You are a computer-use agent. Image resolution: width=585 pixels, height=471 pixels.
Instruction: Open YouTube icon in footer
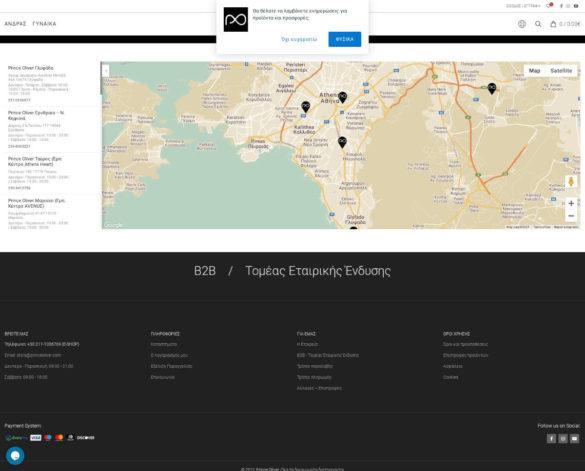pos(575,439)
